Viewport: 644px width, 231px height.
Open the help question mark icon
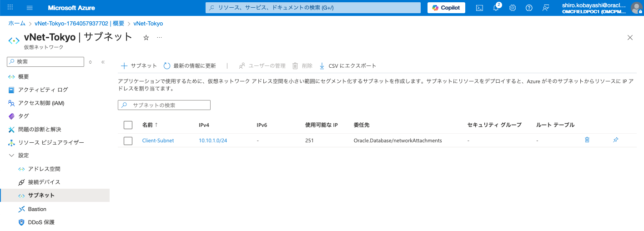[529, 8]
